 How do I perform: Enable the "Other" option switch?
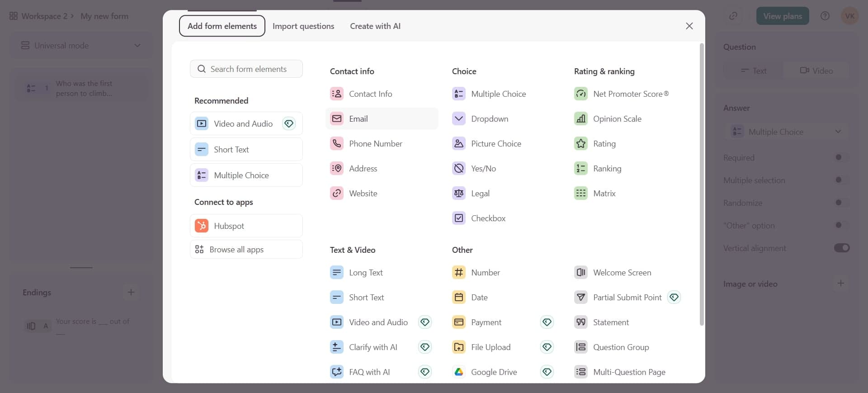(841, 225)
